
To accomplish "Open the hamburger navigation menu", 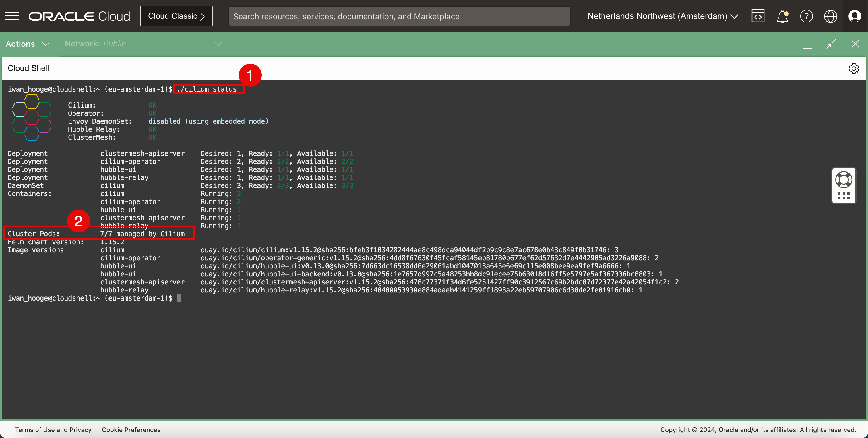I will [12, 16].
